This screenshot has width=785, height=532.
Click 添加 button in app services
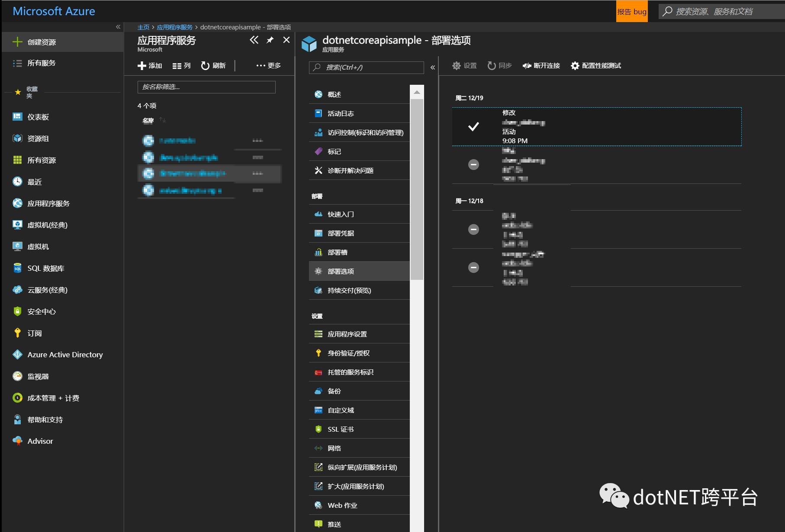click(x=150, y=66)
